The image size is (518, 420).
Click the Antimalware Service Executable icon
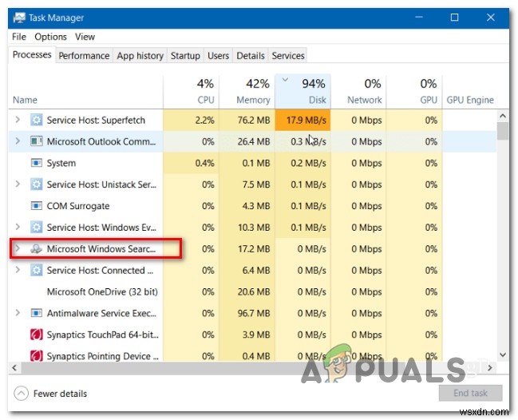pos(36,313)
